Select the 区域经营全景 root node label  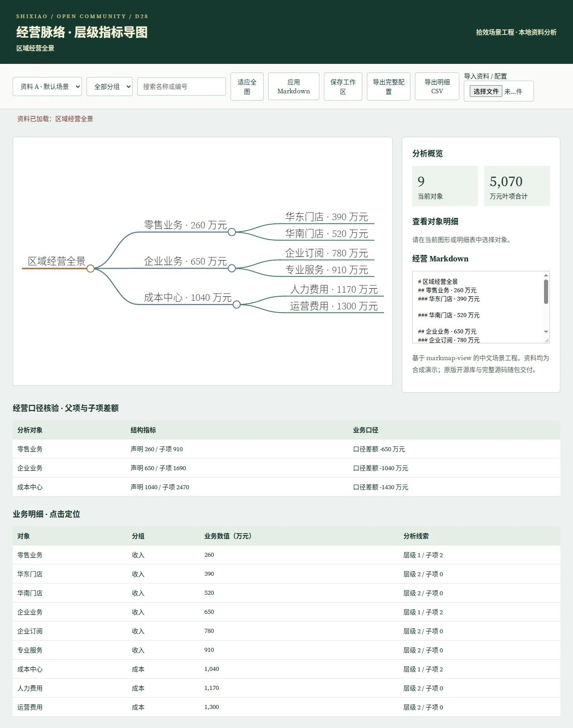click(x=57, y=261)
